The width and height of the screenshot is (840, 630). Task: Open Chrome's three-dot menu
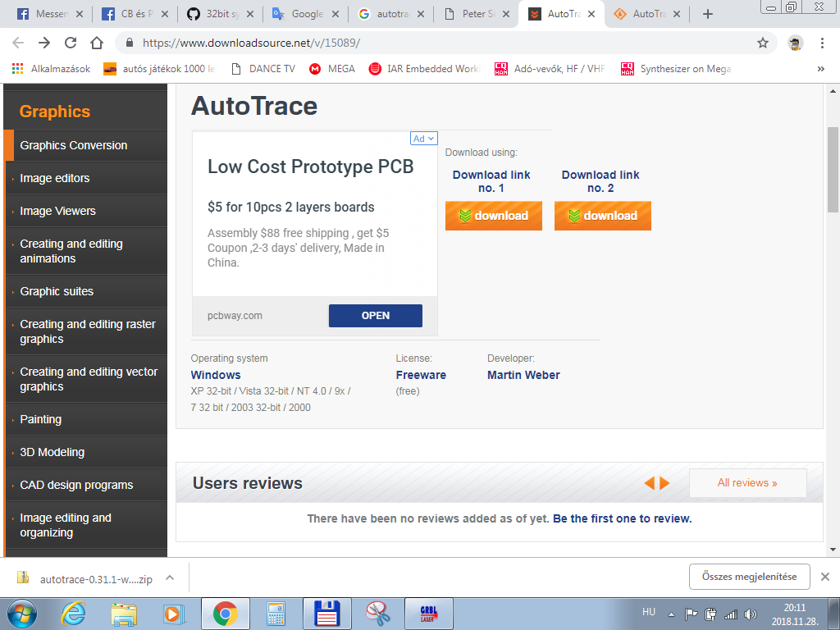(822, 43)
